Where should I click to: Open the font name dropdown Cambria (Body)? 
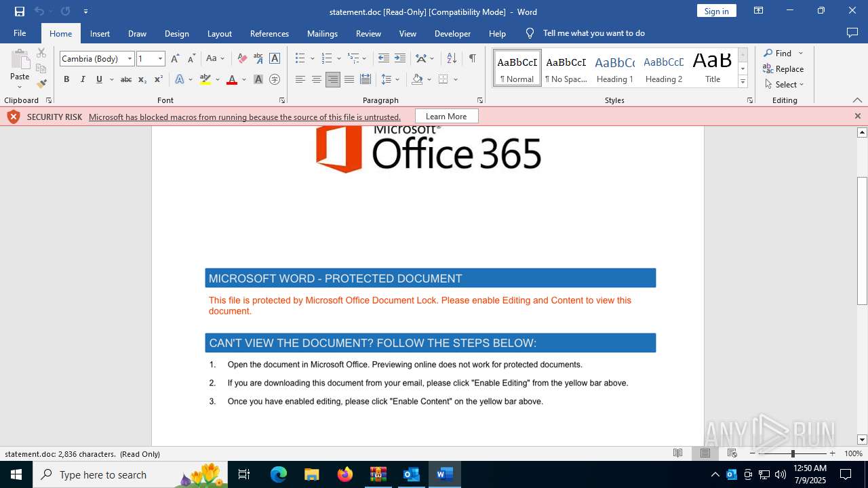(130, 59)
